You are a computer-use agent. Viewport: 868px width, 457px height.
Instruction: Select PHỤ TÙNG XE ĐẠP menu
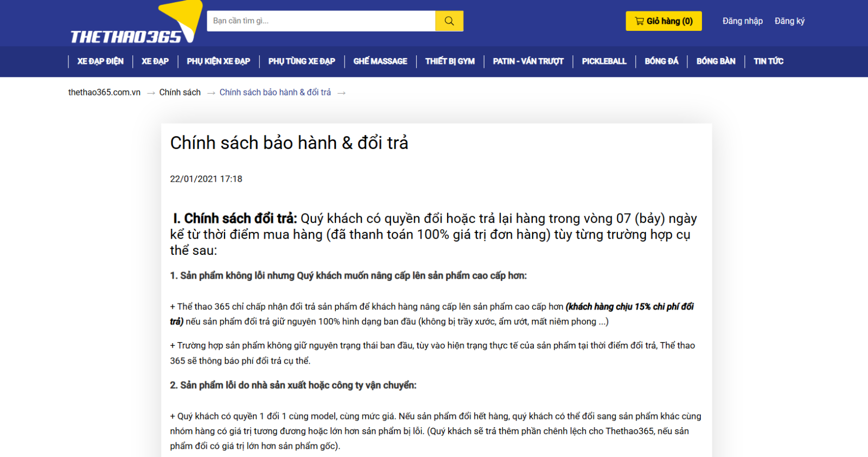302,61
